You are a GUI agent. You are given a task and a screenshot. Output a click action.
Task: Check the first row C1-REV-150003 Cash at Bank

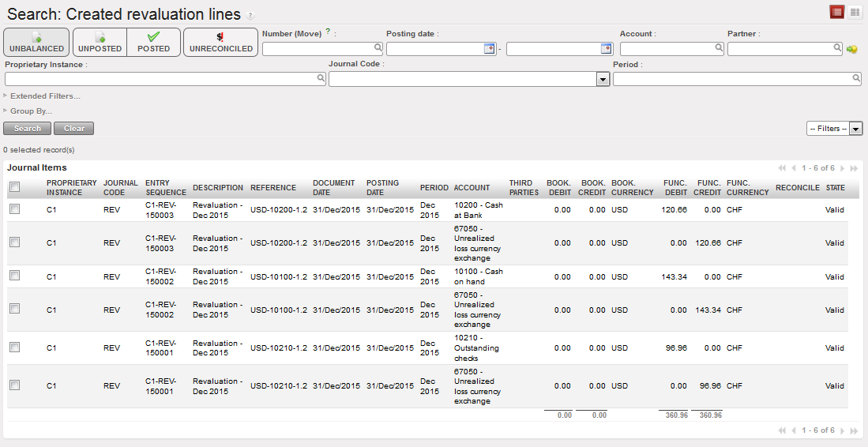pos(14,209)
